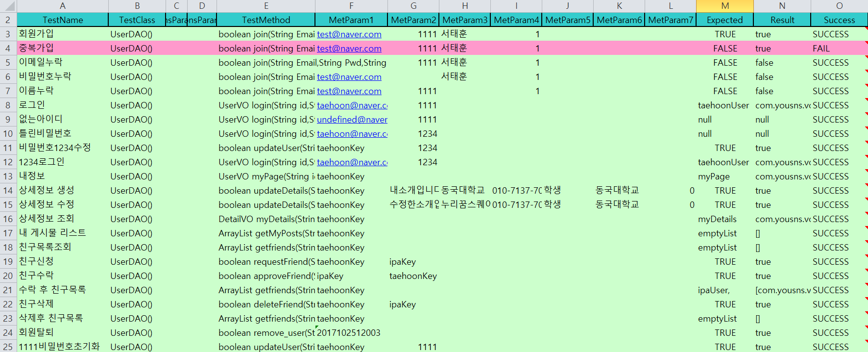Select the 친구신청 cell

pos(63,262)
